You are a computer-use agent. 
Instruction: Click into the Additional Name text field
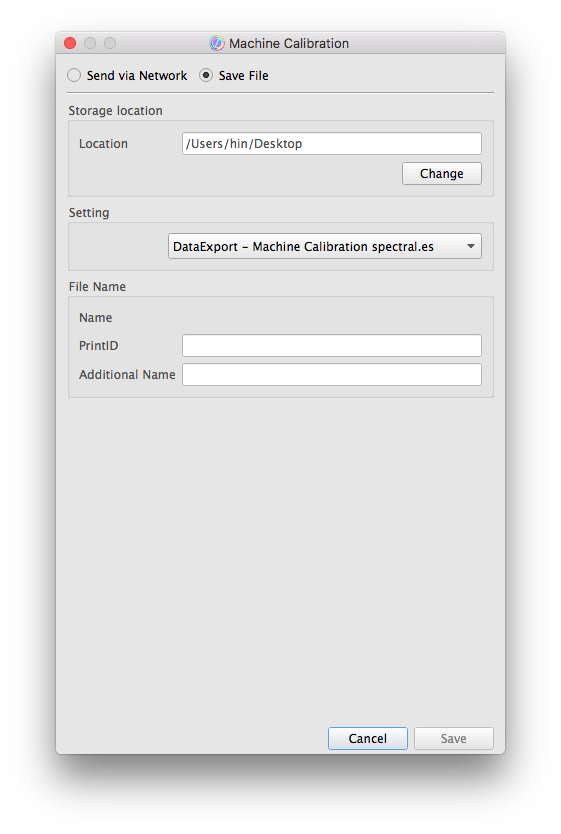click(x=332, y=374)
